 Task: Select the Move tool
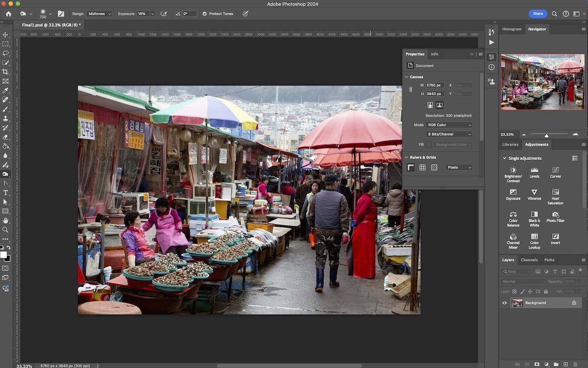point(6,35)
